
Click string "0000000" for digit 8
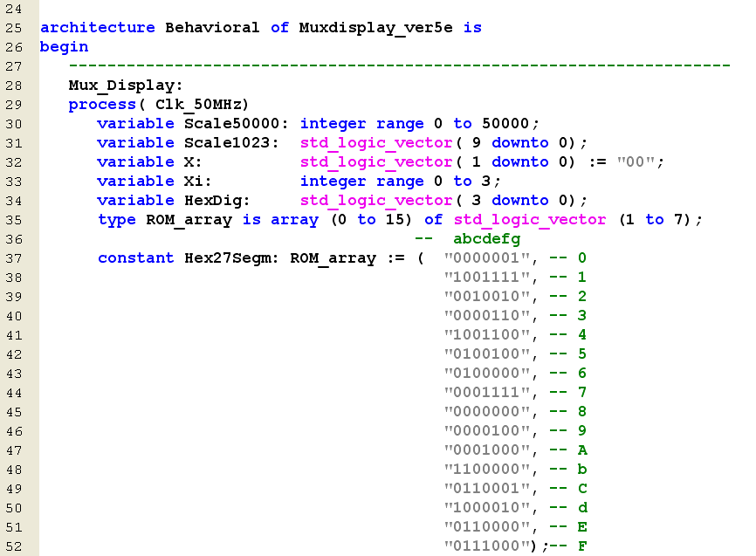pyautogui.click(x=487, y=412)
